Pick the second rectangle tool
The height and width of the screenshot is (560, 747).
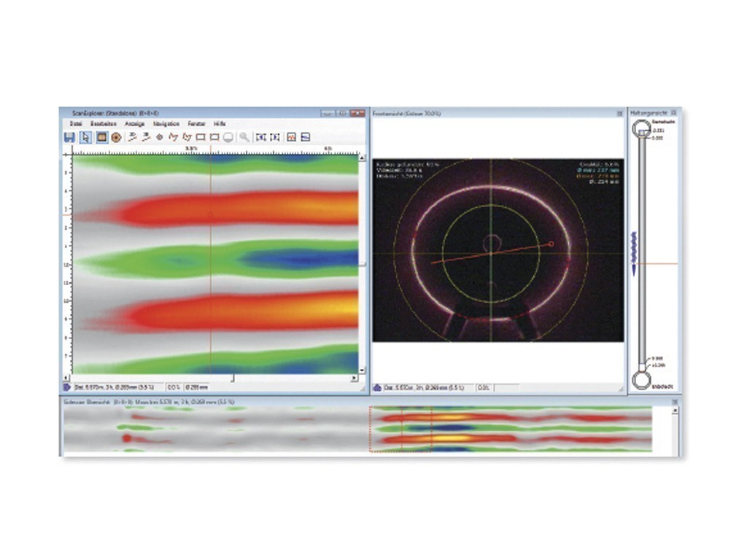(214, 137)
